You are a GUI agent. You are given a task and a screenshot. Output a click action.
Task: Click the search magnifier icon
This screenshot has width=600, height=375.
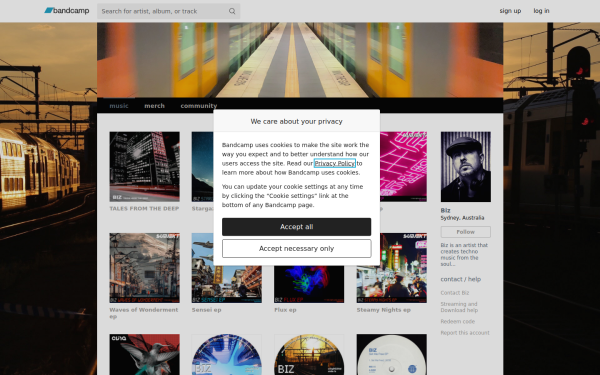[x=232, y=11]
